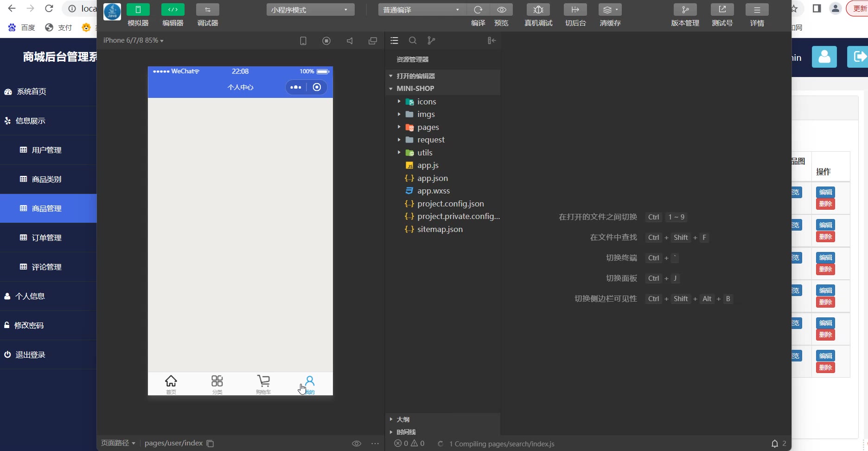Detach the simulator window icon
868x451 pixels.
(x=373, y=41)
